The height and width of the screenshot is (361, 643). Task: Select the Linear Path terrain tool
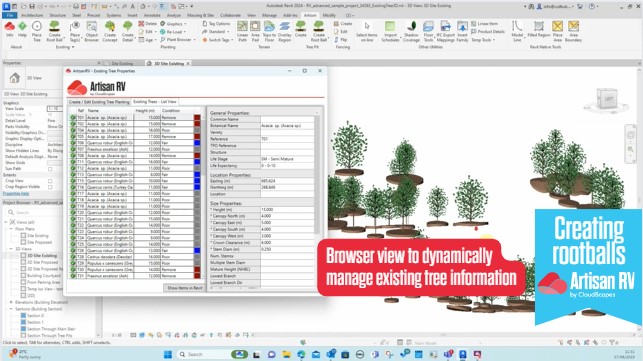point(242,32)
